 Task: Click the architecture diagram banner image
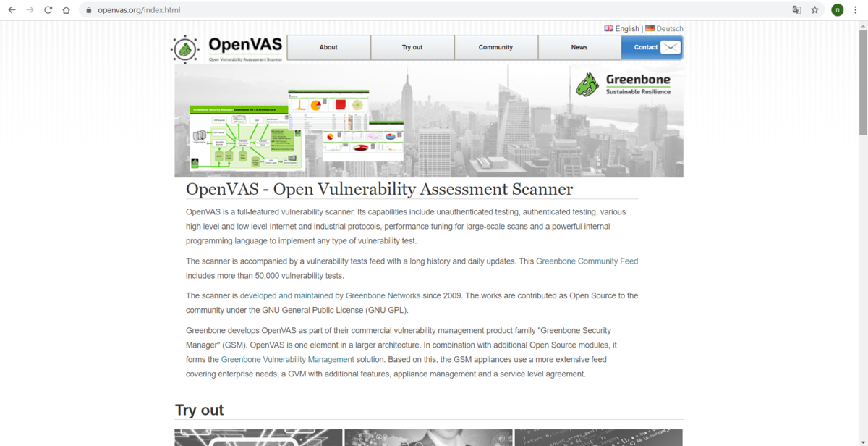pos(246,138)
